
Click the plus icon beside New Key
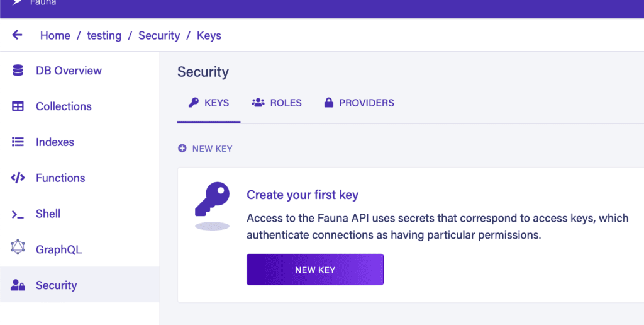click(x=182, y=149)
